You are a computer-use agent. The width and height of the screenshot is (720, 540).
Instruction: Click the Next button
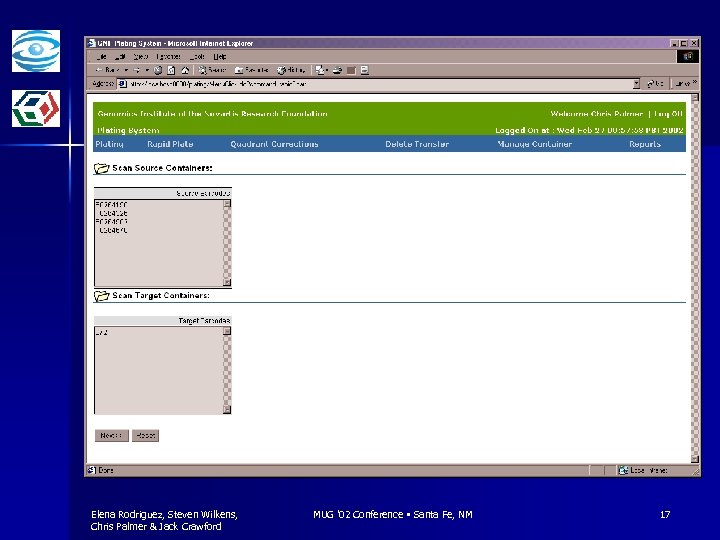[x=112, y=435]
